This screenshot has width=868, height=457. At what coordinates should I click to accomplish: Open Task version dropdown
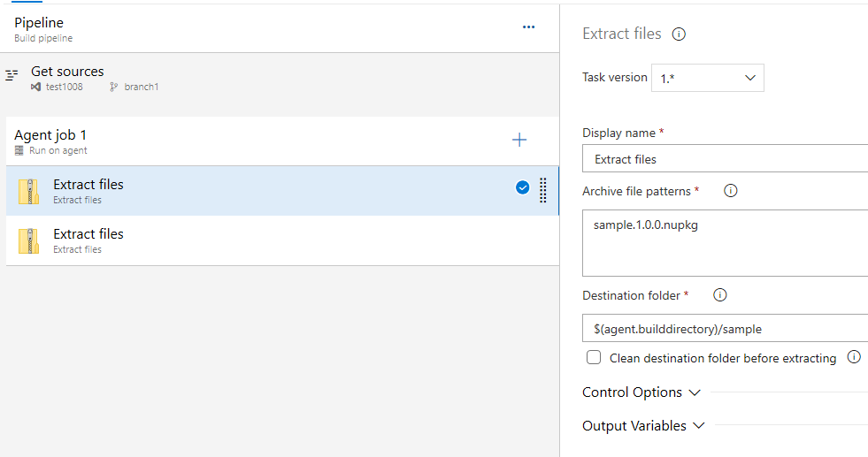pos(707,78)
